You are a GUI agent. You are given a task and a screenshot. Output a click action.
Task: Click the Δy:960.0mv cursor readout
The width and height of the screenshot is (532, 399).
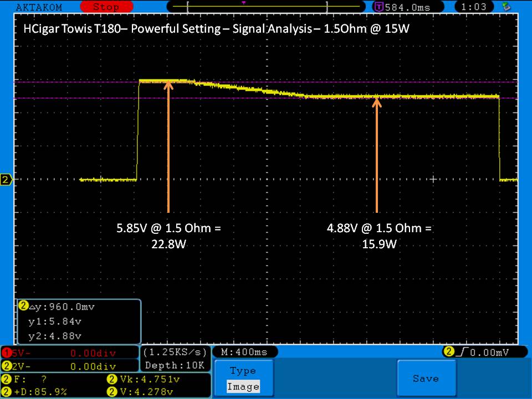click(x=62, y=306)
